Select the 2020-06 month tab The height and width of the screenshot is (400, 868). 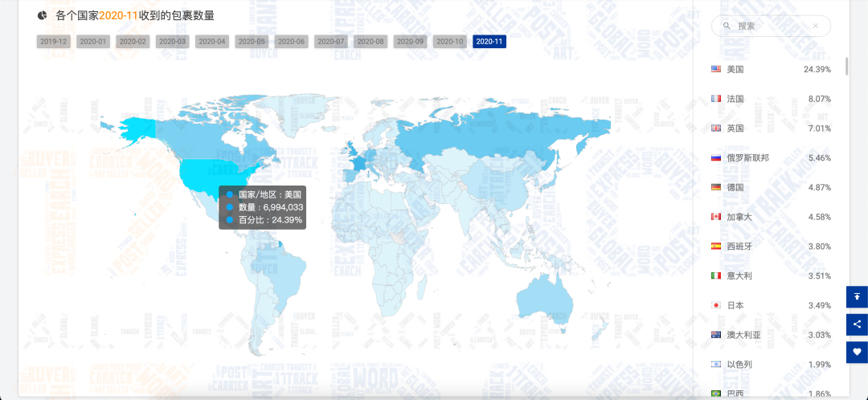point(292,42)
